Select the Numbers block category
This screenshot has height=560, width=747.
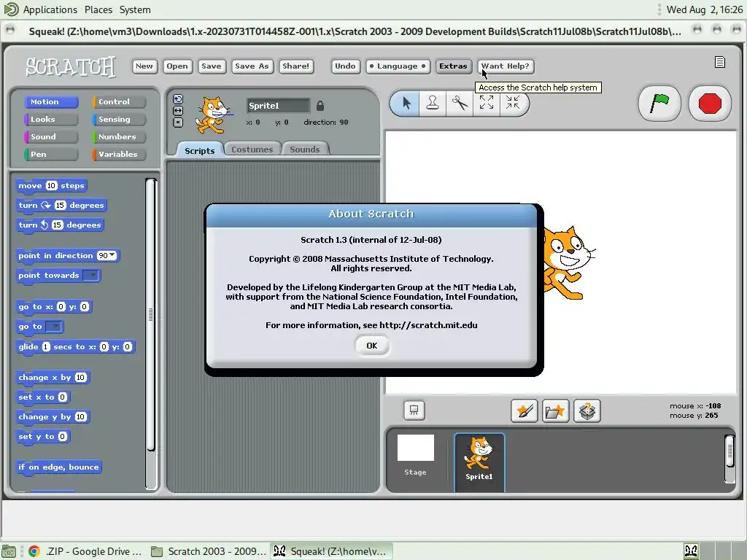coord(119,137)
